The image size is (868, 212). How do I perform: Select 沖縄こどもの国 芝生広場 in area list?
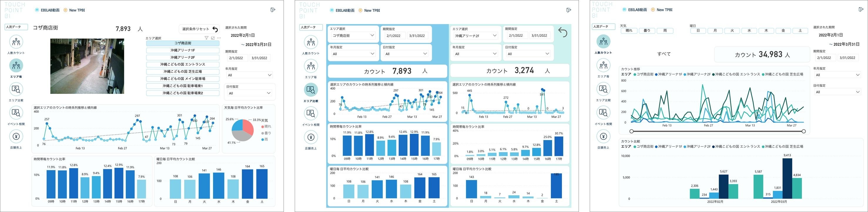(183, 71)
